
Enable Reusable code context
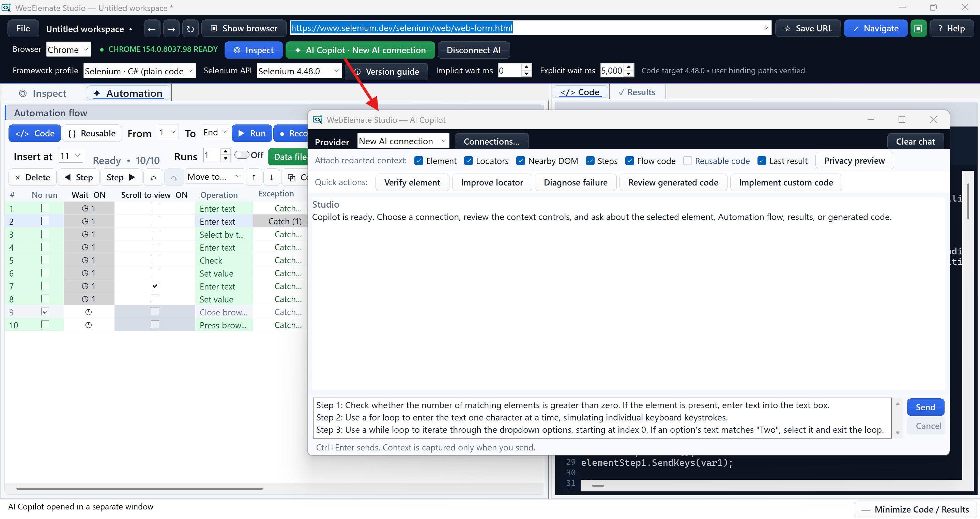[x=687, y=161]
